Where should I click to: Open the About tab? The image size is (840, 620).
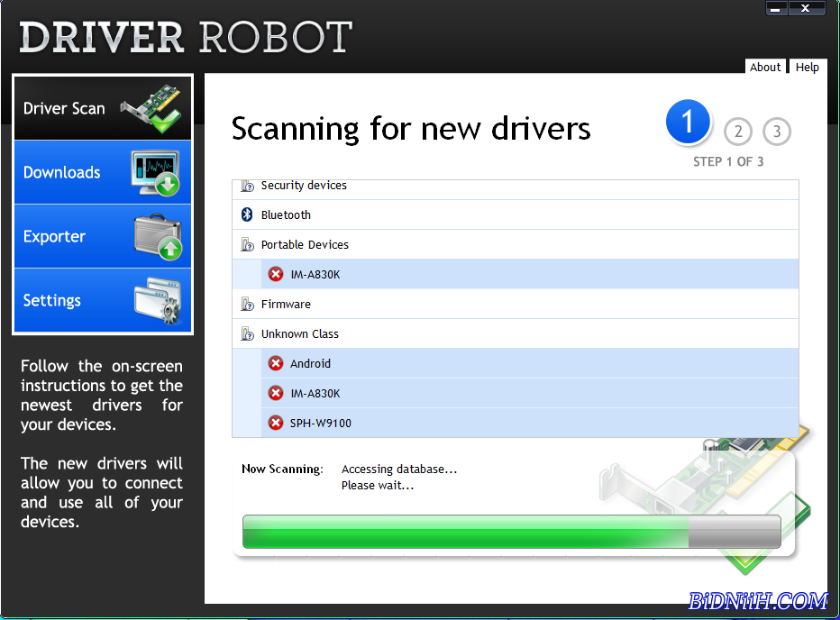(x=765, y=67)
